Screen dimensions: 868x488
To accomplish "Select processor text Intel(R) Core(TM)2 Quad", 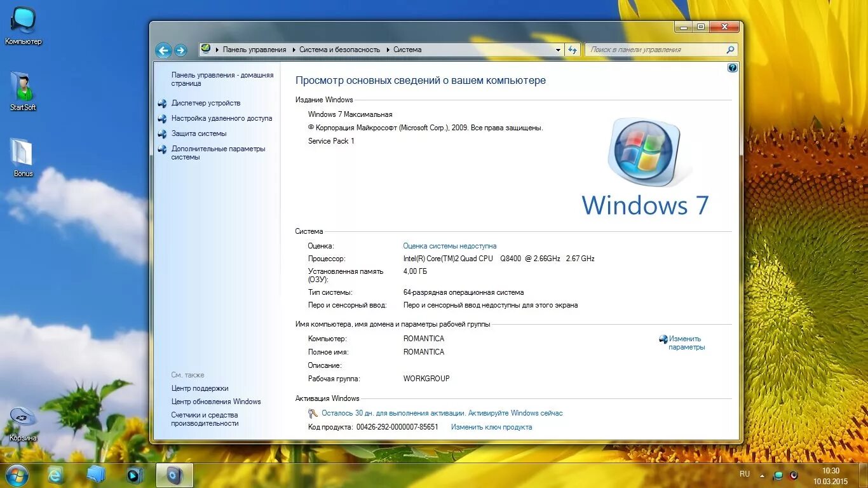I will point(448,259).
